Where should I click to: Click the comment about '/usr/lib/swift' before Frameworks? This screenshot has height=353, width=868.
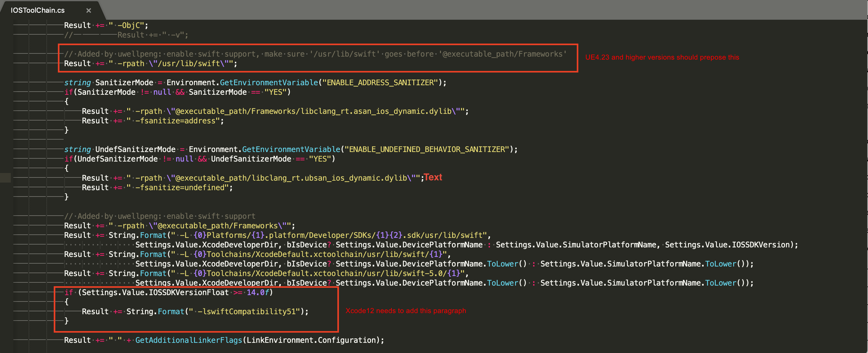(315, 54)
